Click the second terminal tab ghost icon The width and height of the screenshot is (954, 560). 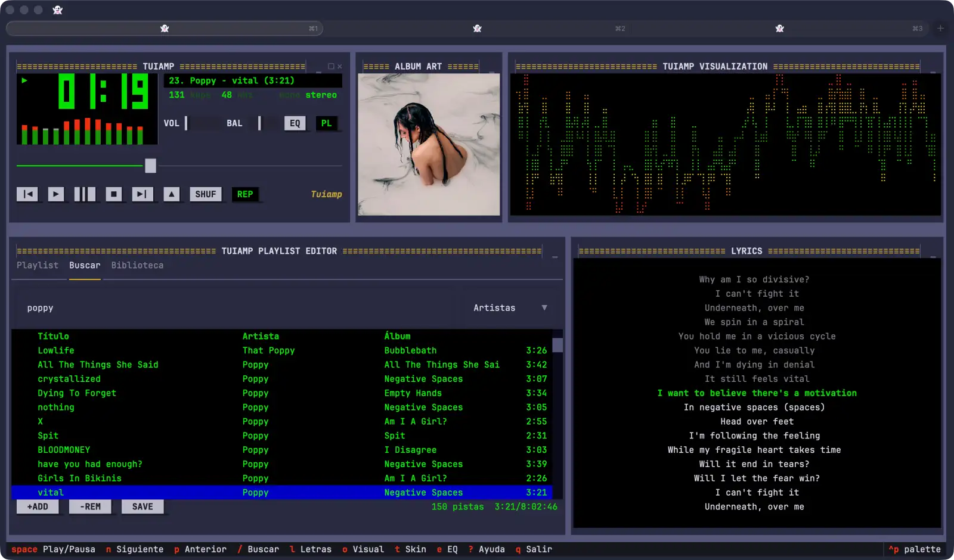477,29
